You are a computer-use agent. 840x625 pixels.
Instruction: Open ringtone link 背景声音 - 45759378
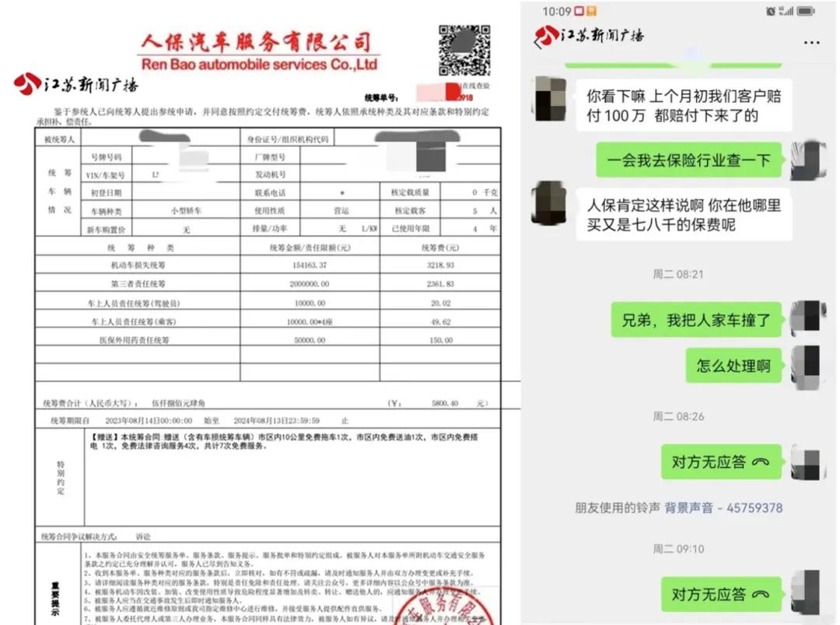tap(723, 507)
